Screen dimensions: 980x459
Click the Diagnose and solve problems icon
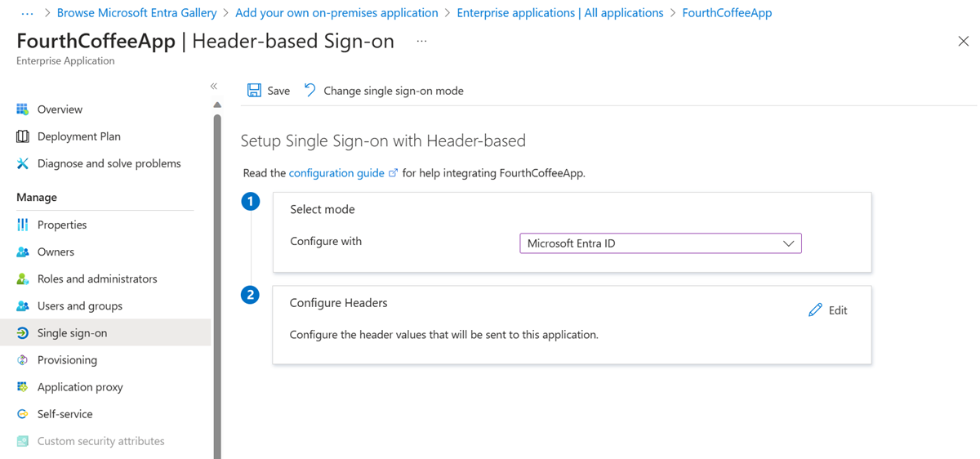[x=23, y=163]
